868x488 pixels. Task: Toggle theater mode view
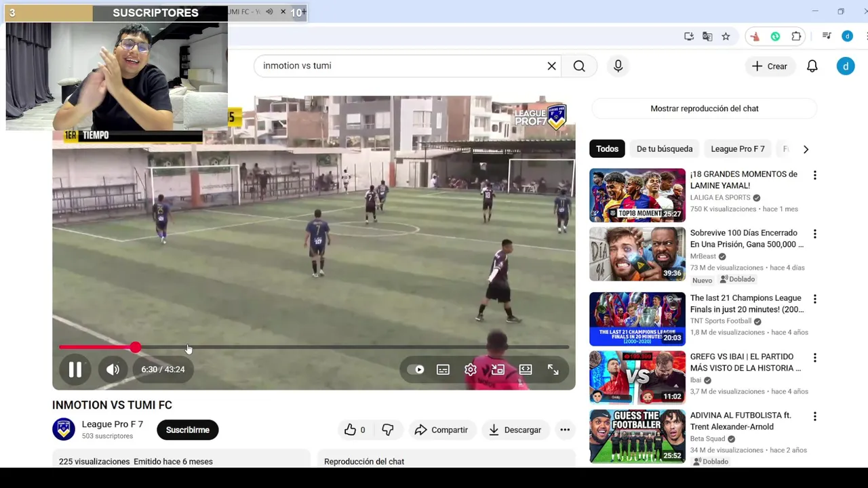pyautogui.click(x=526, y=369)
